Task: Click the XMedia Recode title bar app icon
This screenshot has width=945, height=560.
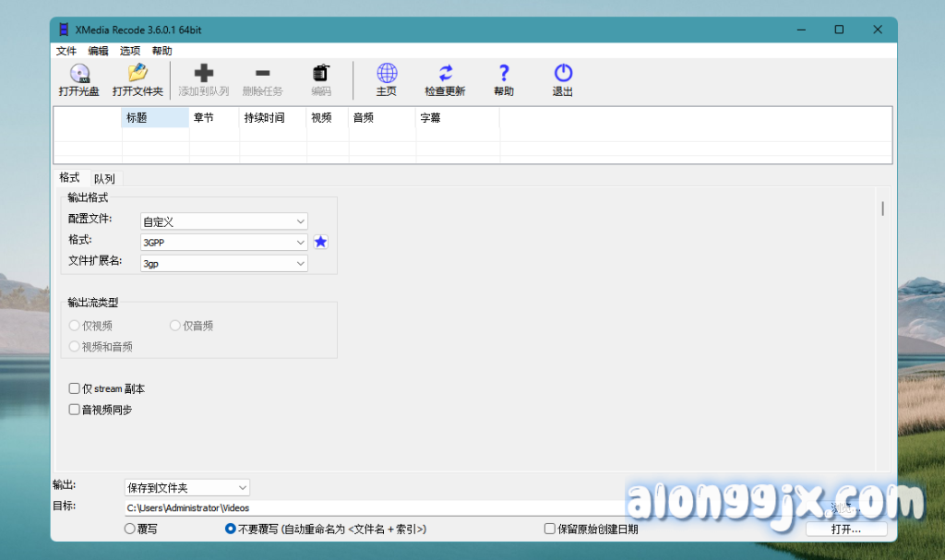Action: [x=65, y=30]
